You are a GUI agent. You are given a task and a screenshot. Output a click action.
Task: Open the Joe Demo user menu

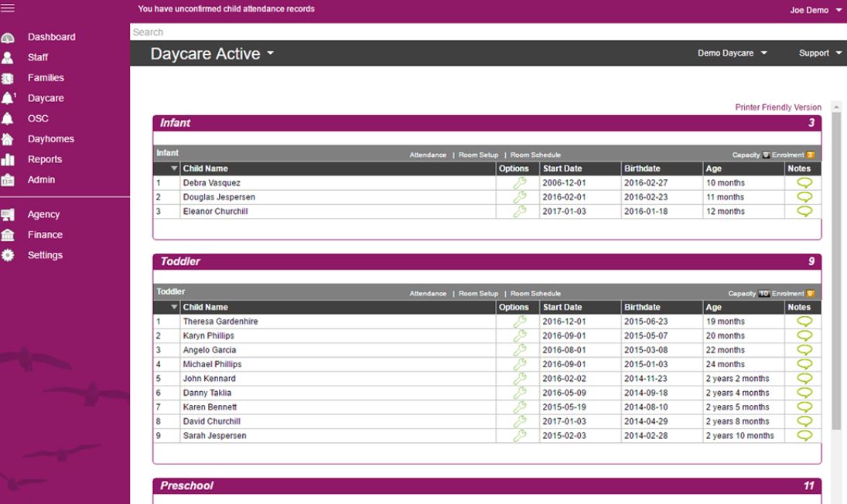(815, 10)
